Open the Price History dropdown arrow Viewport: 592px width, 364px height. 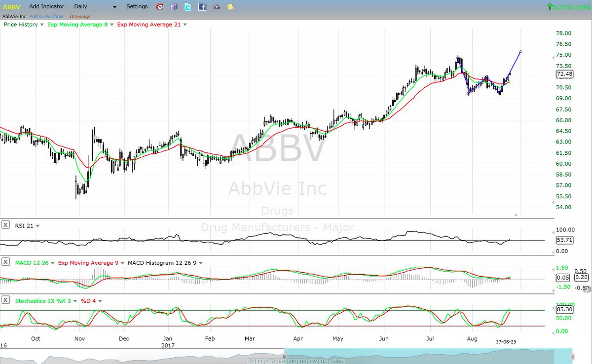pos(42,25)
